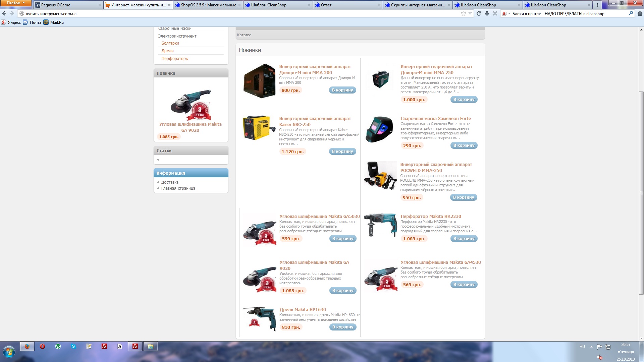Click the browser Forward arrow
The height and width of the screenshot is (362, 644).
tap(12, 13)
